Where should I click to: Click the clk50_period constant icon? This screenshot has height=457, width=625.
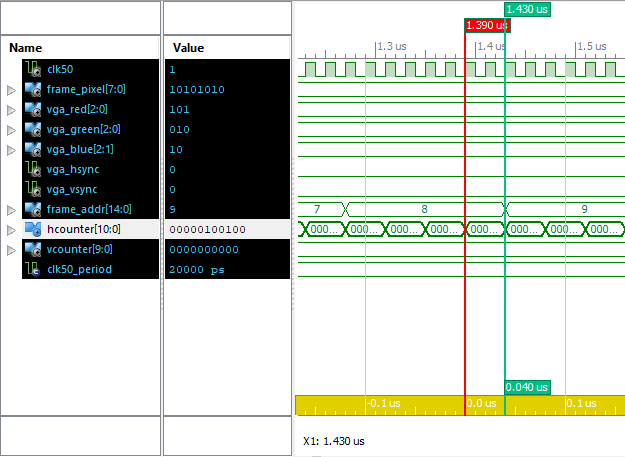(x=33, y=269)
